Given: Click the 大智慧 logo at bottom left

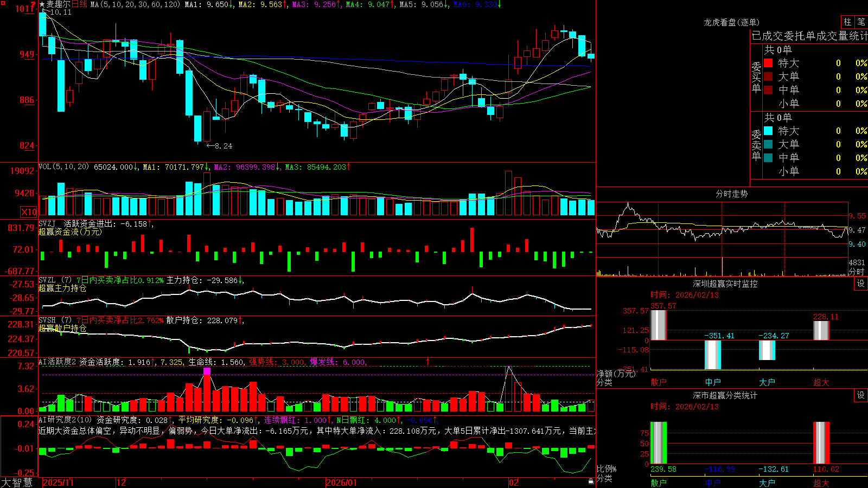Looking at the screenshot, I should (17, 483).
